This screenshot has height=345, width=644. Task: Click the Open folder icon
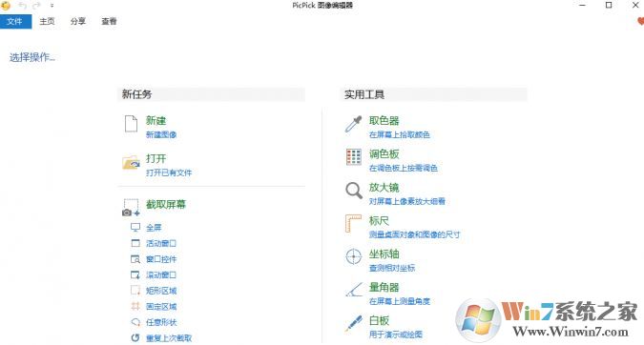pos(131,162)
